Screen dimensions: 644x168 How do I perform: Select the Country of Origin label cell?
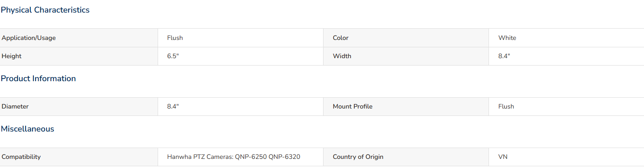406,157
